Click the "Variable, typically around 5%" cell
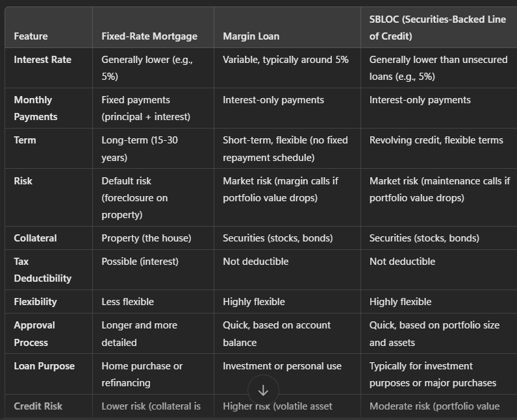The width and height of the screenshot is (517, 420). point(285,60)
